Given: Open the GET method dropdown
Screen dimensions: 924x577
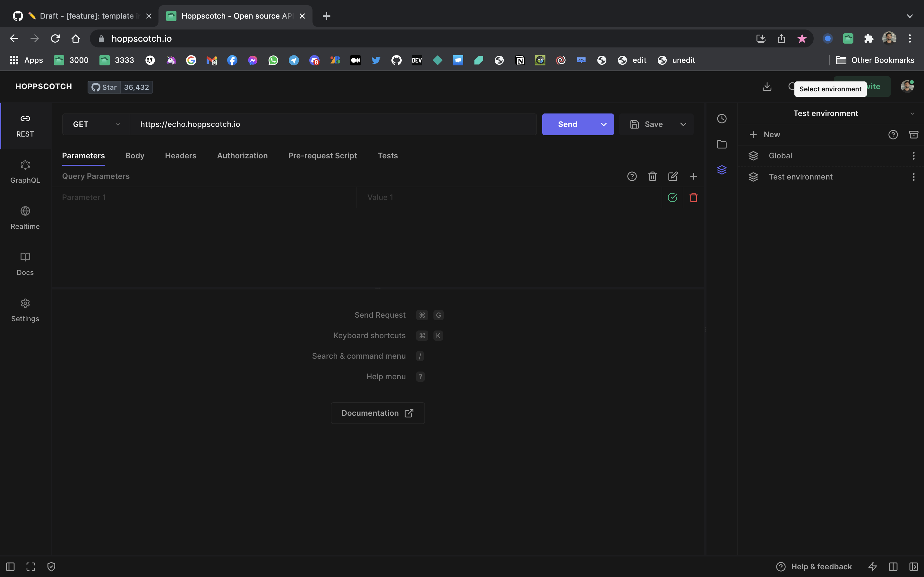Looking at the screenshot, I should 96,124.
